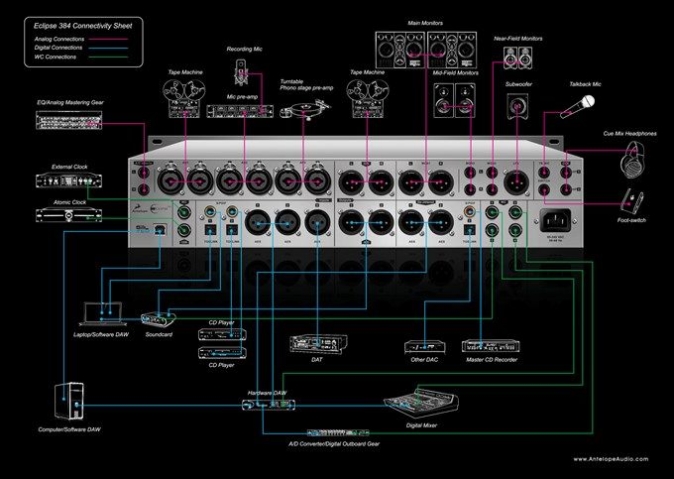This screenshot has height=479, width=674.
Task: Click the Eclipse 384 Connectivity Sheet title
Action: [83, 26]
